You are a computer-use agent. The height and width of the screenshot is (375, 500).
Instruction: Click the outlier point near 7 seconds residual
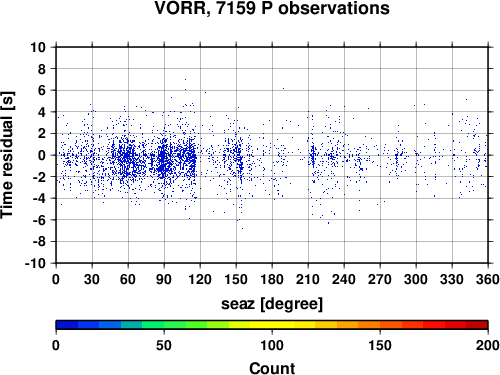click(185, 79)
